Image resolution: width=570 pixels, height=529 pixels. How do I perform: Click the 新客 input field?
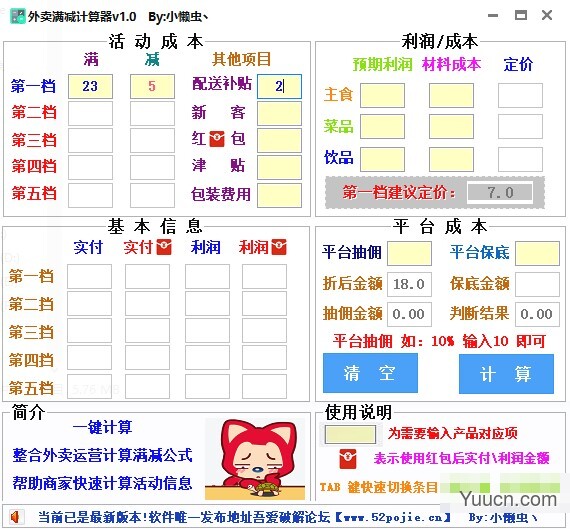click(x=279, y=113)
